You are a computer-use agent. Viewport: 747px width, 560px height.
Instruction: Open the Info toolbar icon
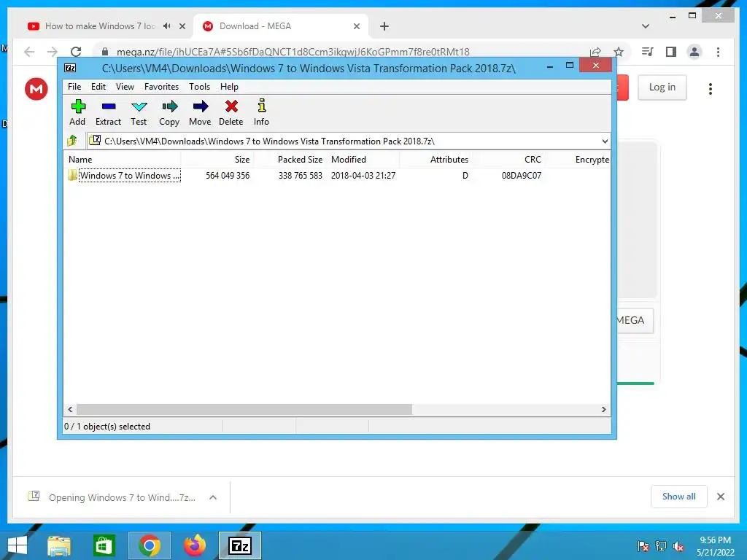[261, 113]
